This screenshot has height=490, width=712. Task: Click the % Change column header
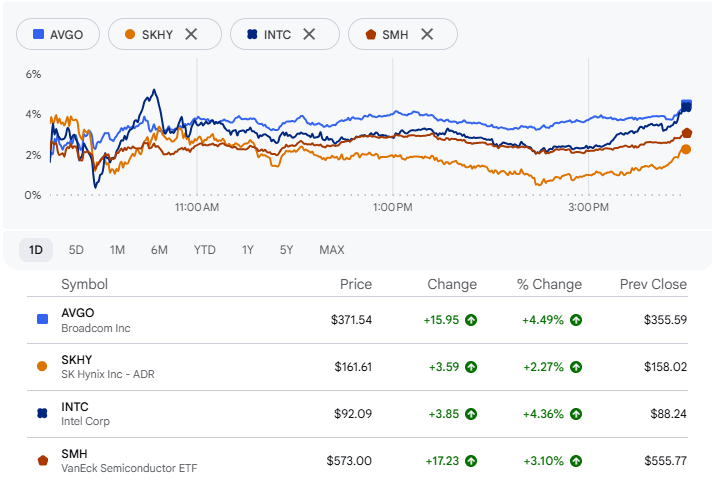click(549, 284)
